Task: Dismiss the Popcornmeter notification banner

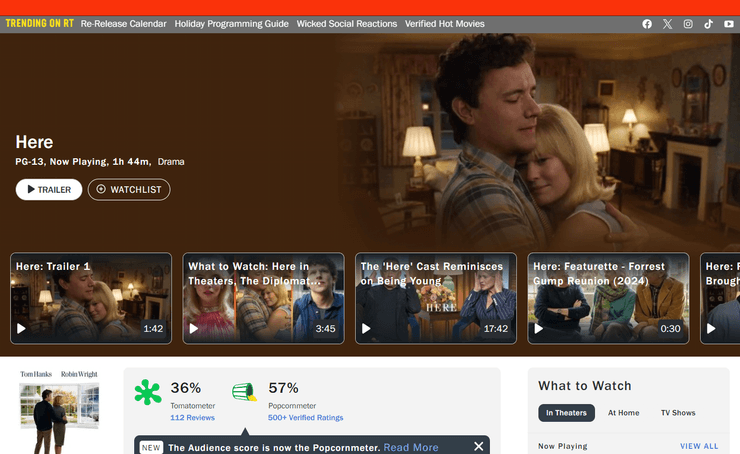Action: point(479,446)
